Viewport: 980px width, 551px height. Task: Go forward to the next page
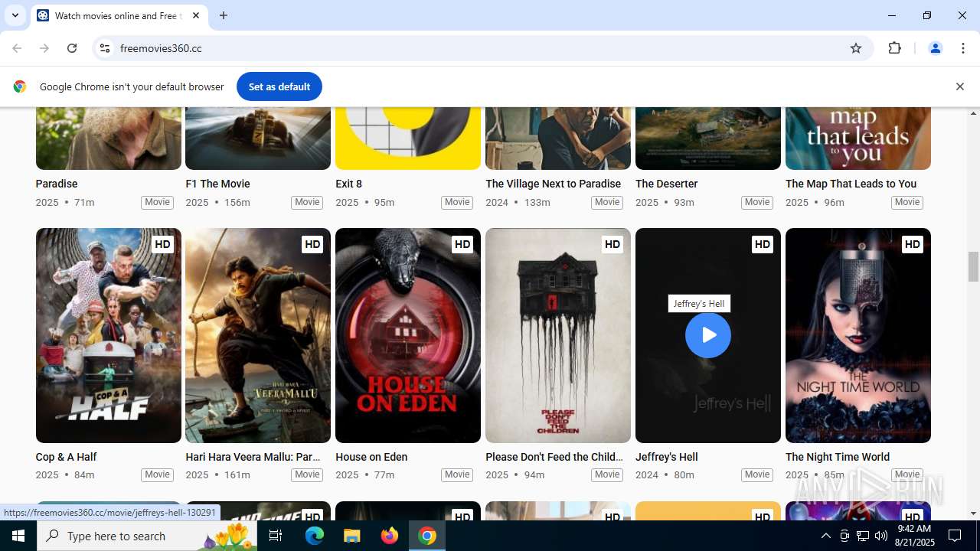pos(44,48)
